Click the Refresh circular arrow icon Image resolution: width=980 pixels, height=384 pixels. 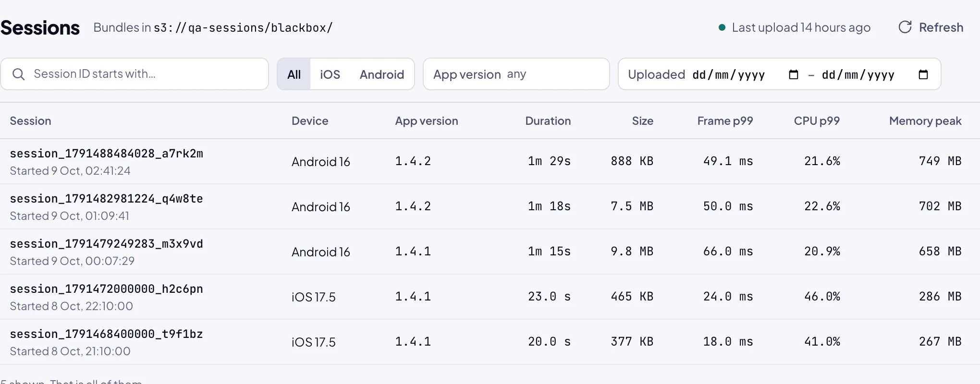point(905,27)
